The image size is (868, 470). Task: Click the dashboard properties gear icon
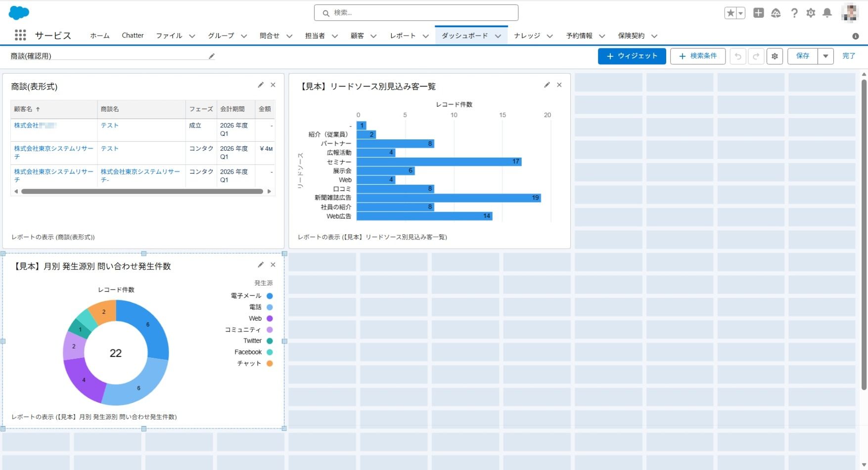775,56
